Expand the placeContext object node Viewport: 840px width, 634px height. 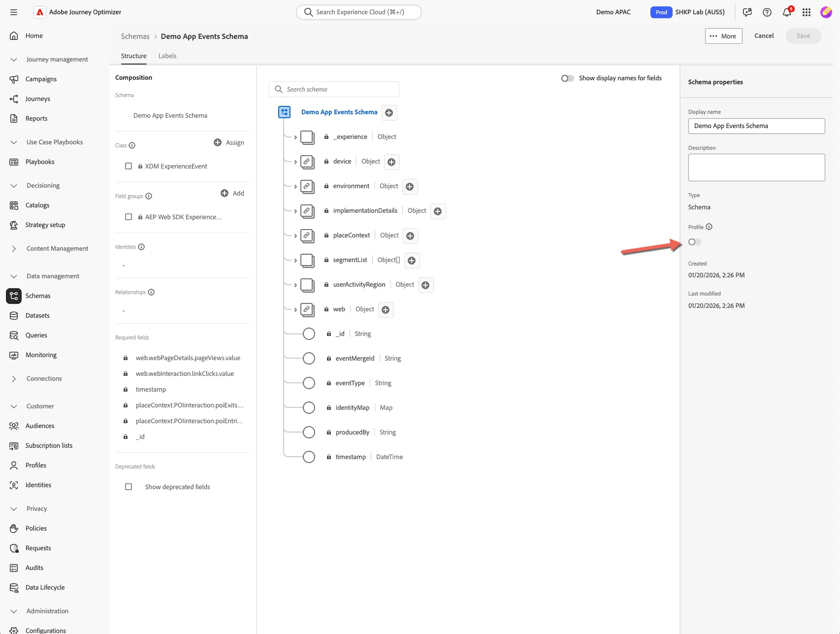pyautogui.click(x=295, y=236)
